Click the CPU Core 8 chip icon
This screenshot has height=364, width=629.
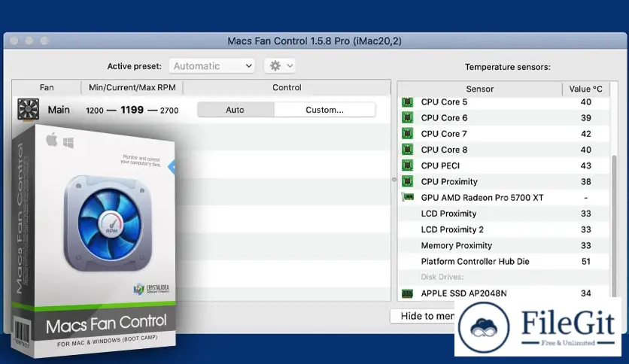407,150
